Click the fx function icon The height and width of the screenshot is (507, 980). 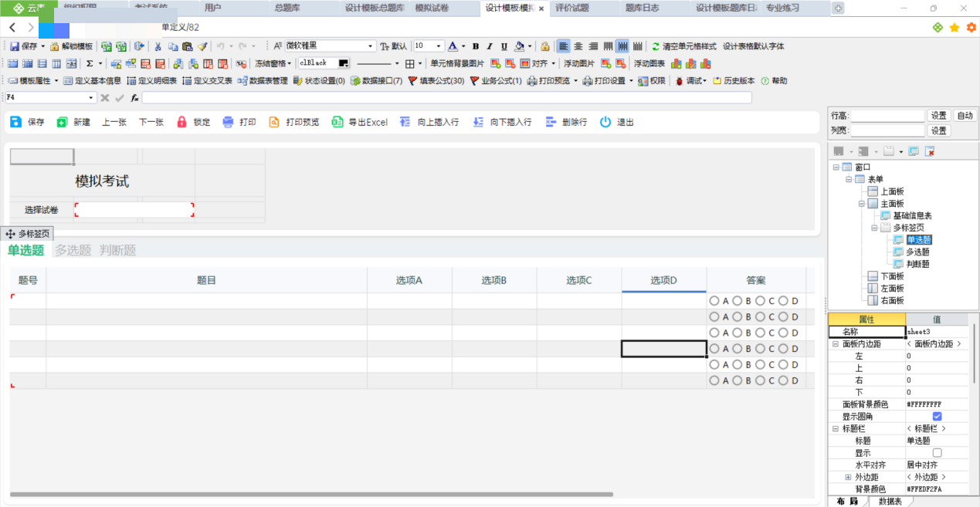pyautogui.click(x=134, y=98)
